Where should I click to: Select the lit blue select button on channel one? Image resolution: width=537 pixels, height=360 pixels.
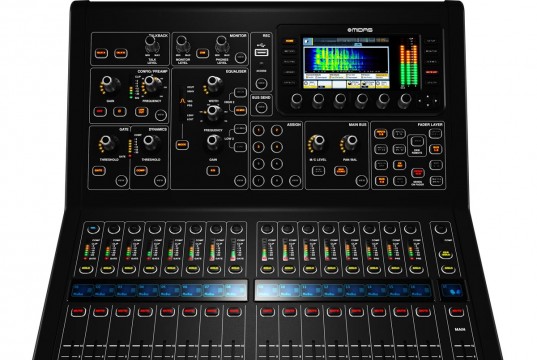pyautogui.click(x=92, y=229)
